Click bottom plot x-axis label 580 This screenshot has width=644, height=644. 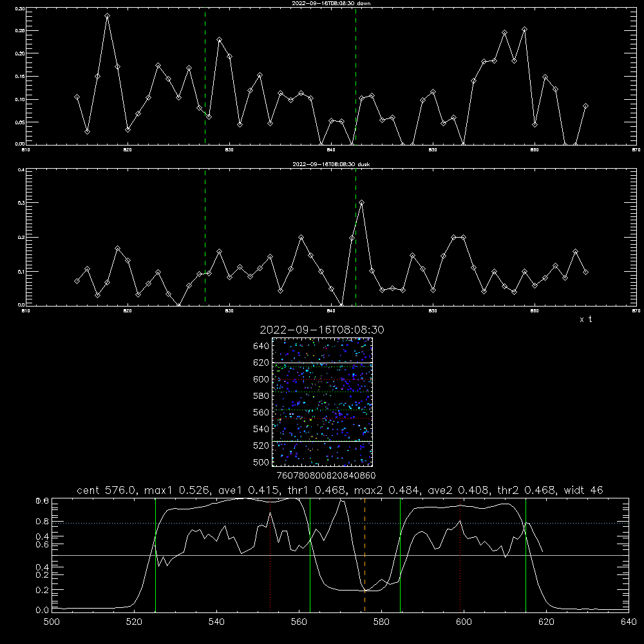[381, 622]
